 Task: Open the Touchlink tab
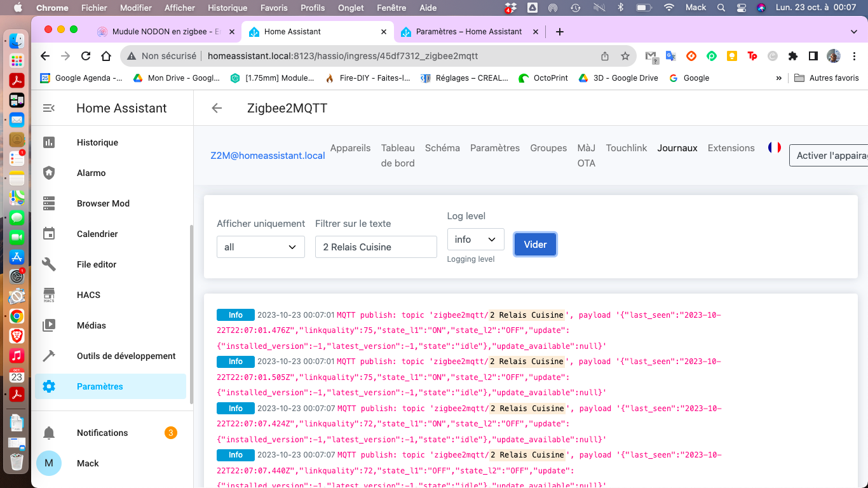tap(627, 147)
